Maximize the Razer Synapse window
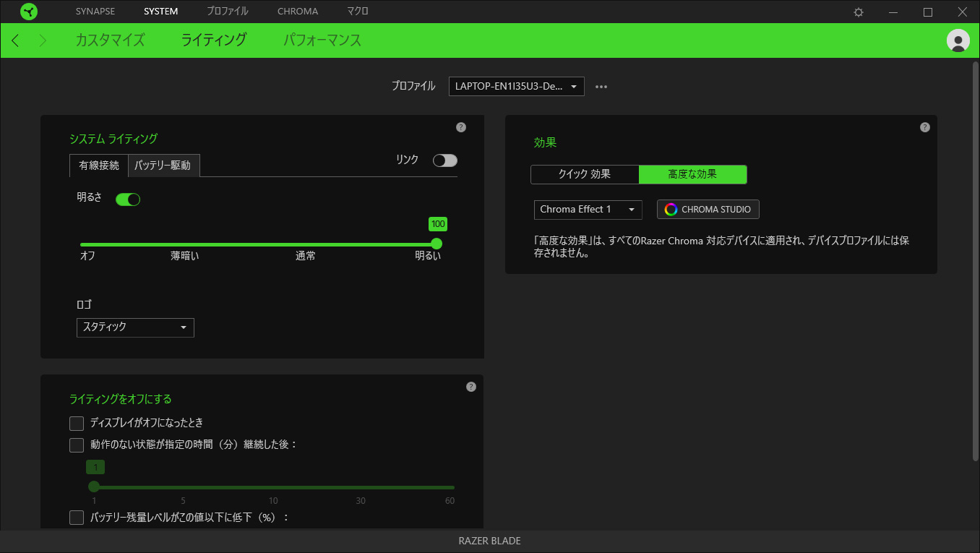980x553 pixels. pyautogui.click(x=928, y=12)
